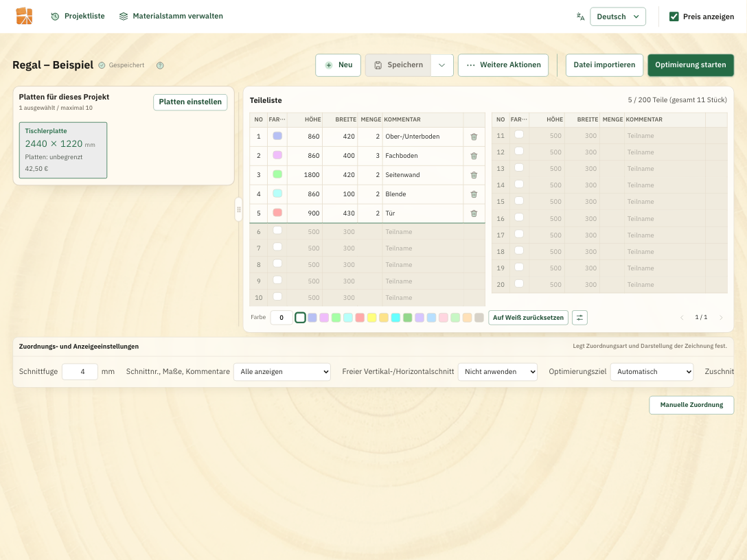The width and height of the screenshot is (747, 560).
Task: Click the Speichern button
Action: click(398, 65)
